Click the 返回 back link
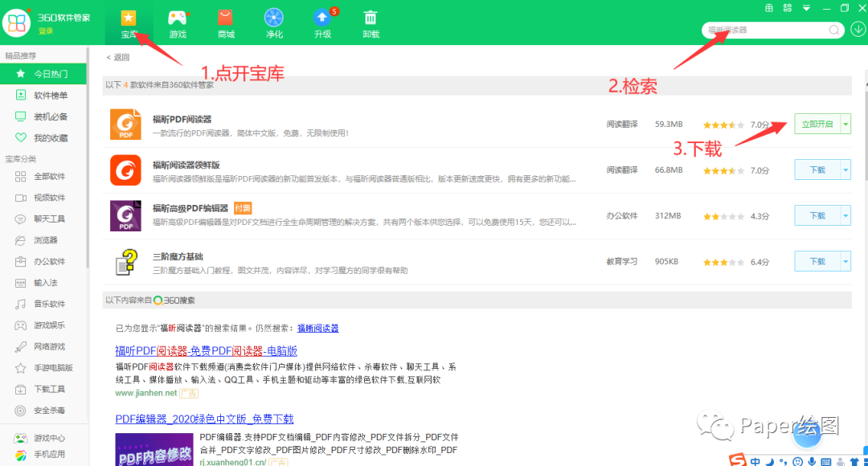 click(x=118, y=57)
